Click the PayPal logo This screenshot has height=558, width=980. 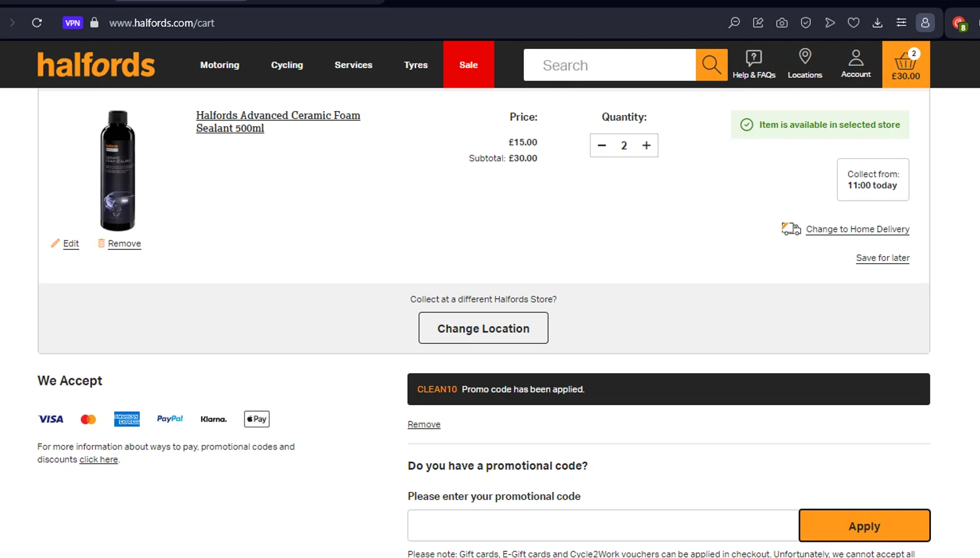click(170, 419)
